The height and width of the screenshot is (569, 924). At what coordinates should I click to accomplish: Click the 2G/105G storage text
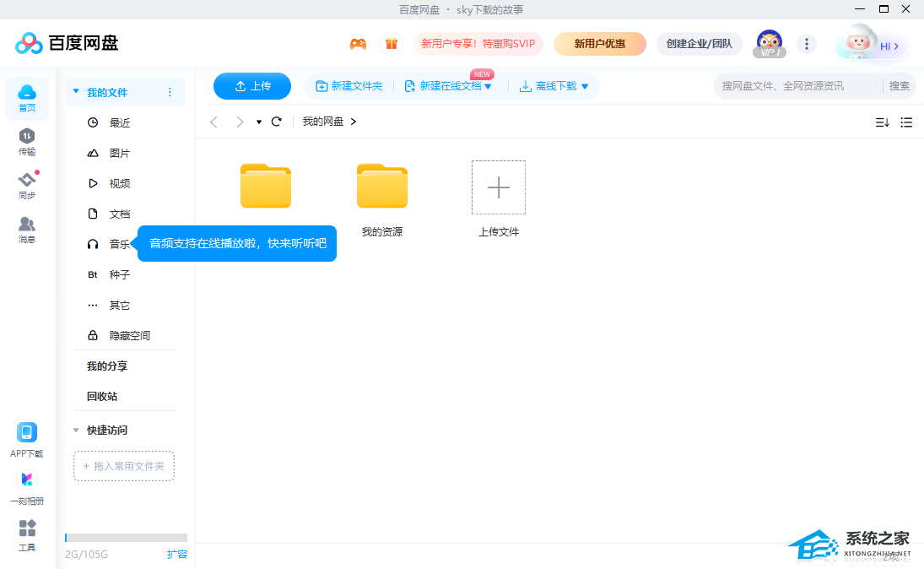point(86,555)
